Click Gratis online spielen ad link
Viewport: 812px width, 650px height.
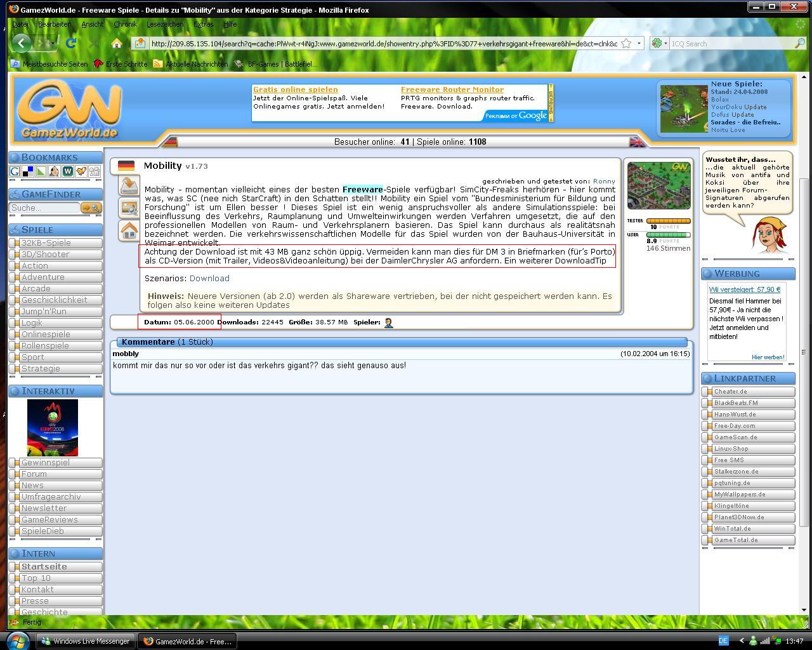point(295,90)
